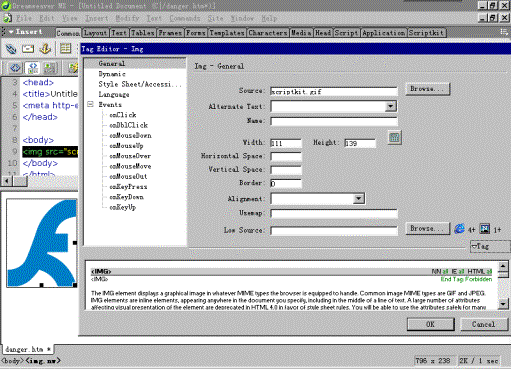The height and width of the screenshot is (369, 511).
Task: Confirm with the OK button
Action: (x=430, y=324)
